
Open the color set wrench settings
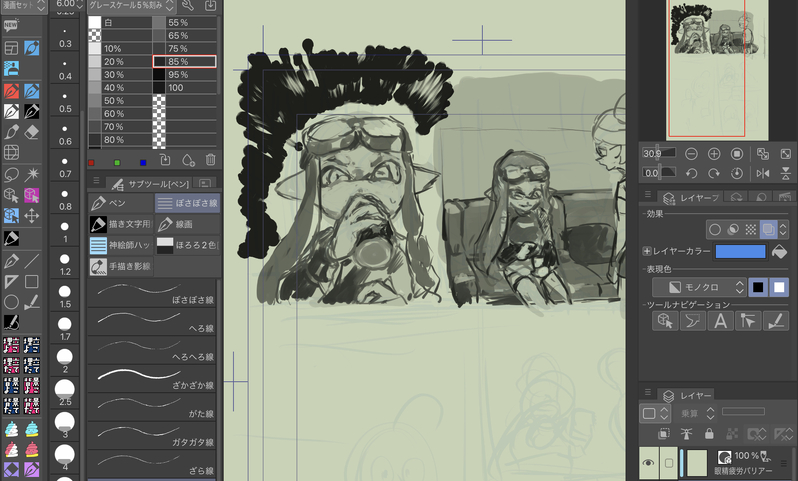click(x=187, y=6)
